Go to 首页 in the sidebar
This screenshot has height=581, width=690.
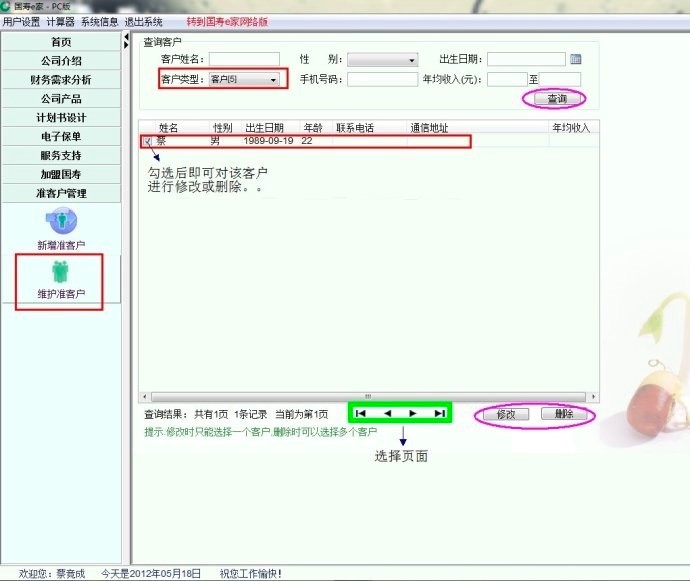61,42
